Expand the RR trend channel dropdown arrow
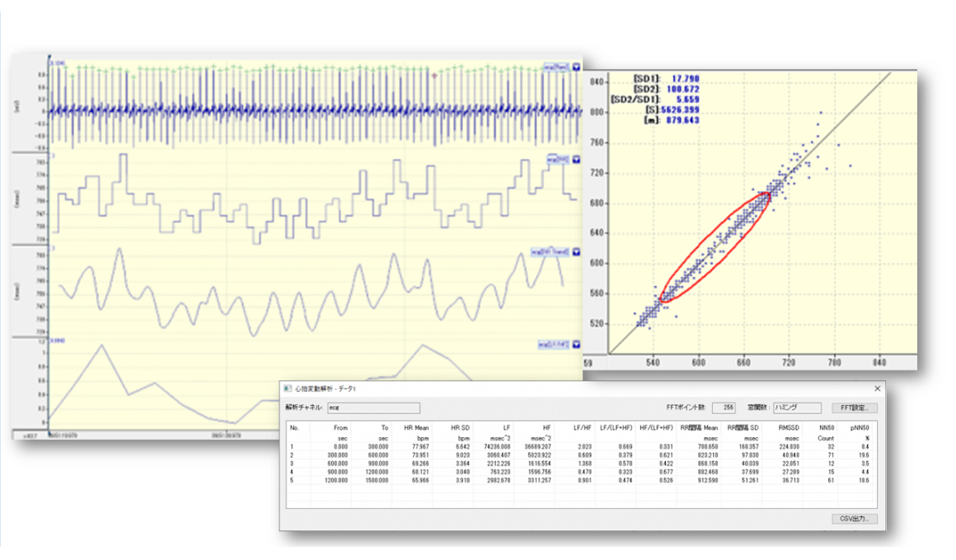Image resolution: width=956 pixels, height=560 pixels. pos(576,252)
